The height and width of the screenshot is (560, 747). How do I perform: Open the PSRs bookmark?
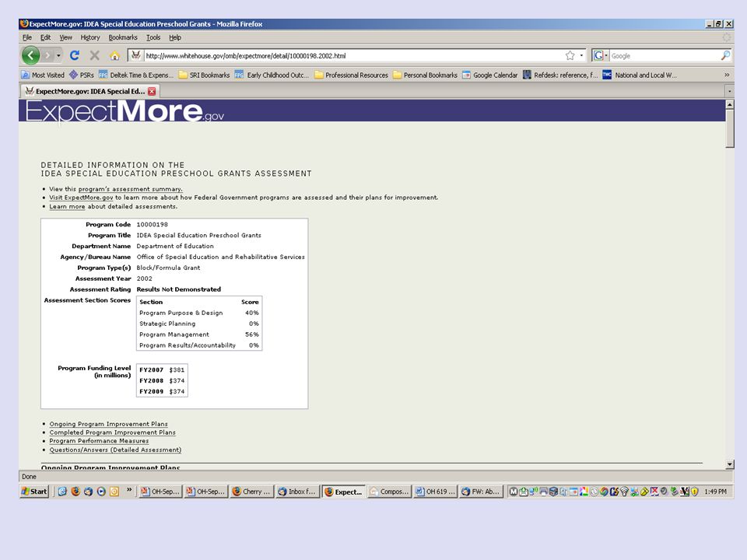tap(82, 75)
